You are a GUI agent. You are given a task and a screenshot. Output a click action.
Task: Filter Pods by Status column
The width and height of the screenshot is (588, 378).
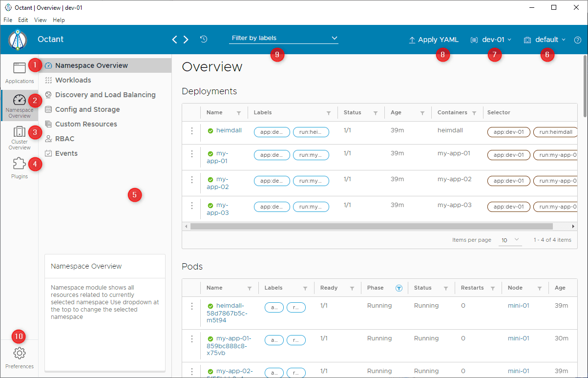446,288
